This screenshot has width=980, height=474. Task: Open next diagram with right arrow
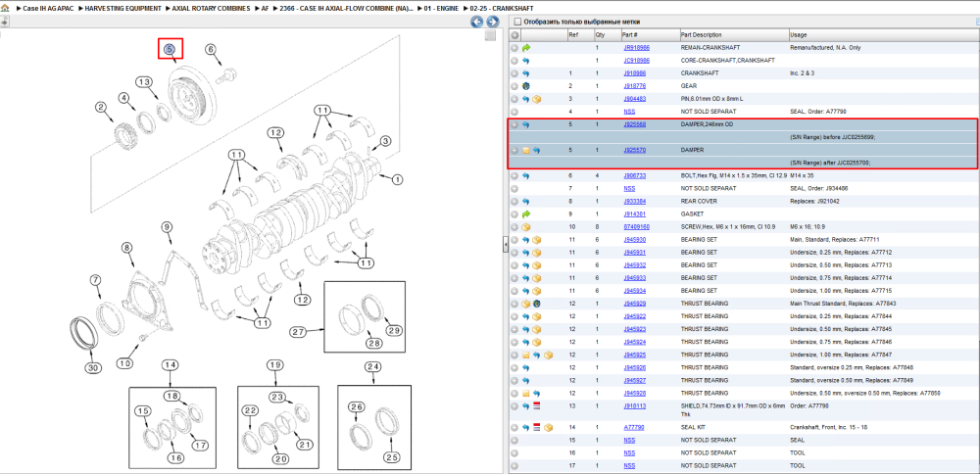pyautogui.click(x=493, y=22)
